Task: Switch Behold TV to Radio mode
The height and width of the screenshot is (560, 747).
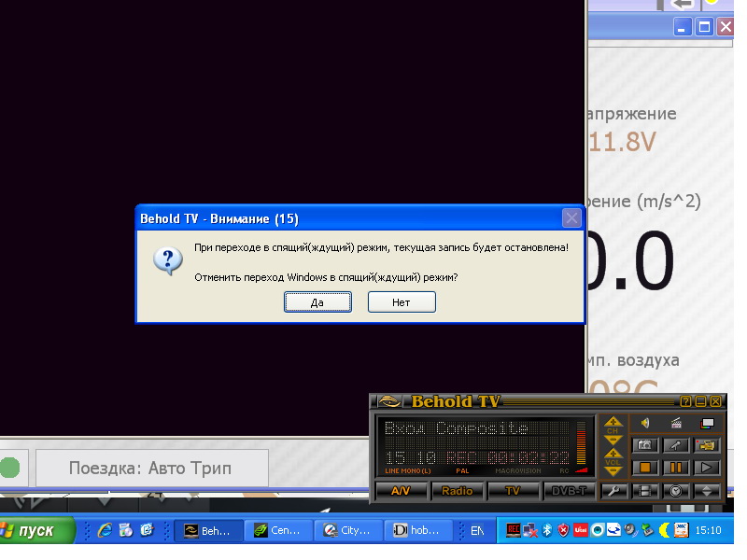Action: click(x=457, y=491)
